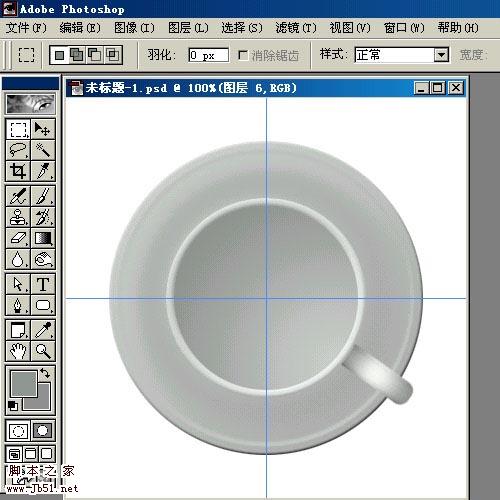Select the Blur tool

(18, 259)
